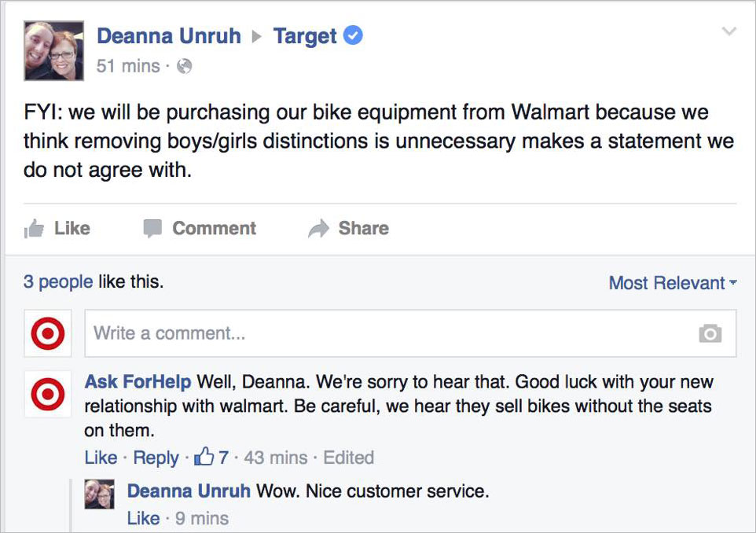Click the Target logo beside the comment box

(47, 333)
